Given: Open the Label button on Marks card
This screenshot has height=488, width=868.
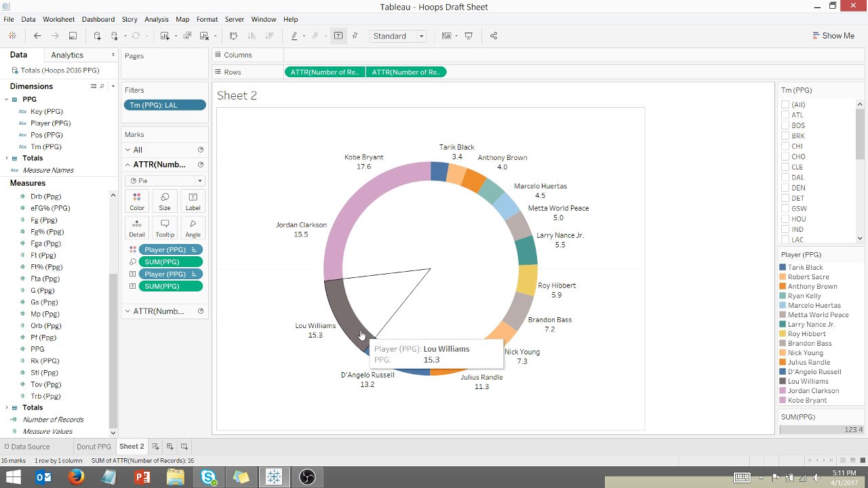Looking at the screenshot, I should pos(193,201).
